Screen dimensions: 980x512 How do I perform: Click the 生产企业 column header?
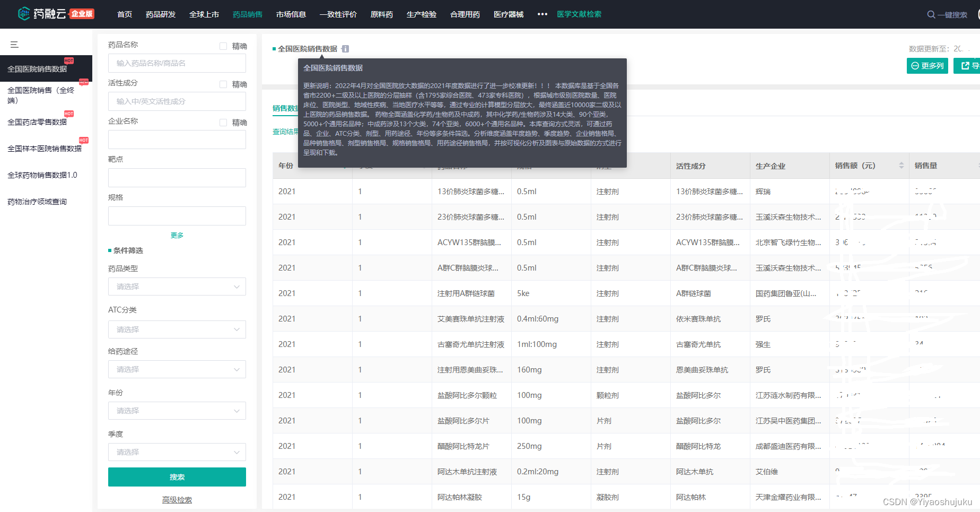771,166
